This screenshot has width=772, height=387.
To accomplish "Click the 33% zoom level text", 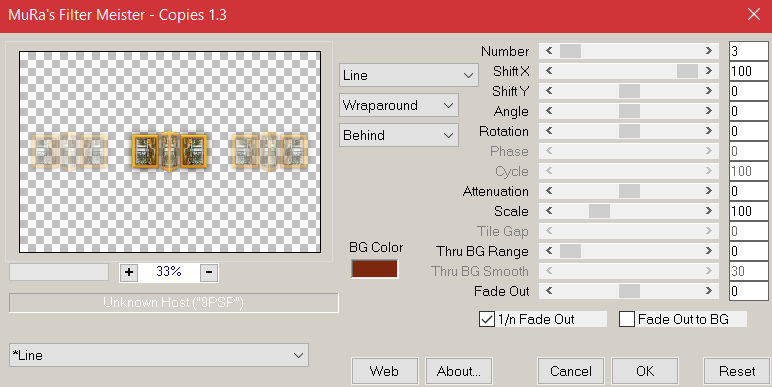I will (x=169, y=271).
